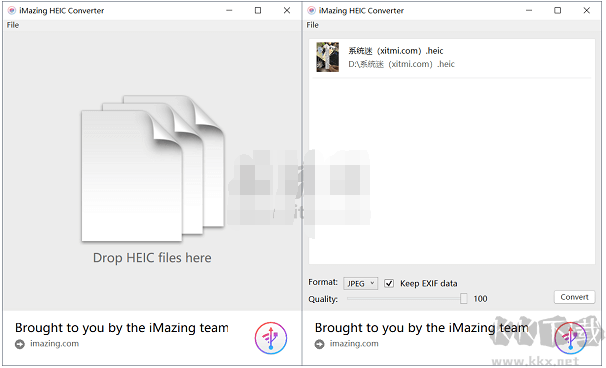Image resolution: width=606 pixels, height=368 pixels.
Task: Close the right iMazing HEIC Converter window
Action: click(586, 10)
